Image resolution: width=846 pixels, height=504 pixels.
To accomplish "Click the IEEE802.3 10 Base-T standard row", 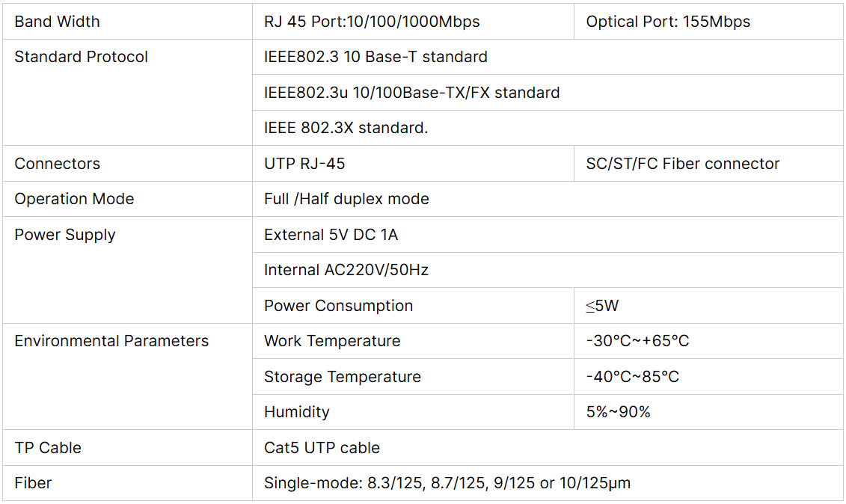I will point(376,57).
